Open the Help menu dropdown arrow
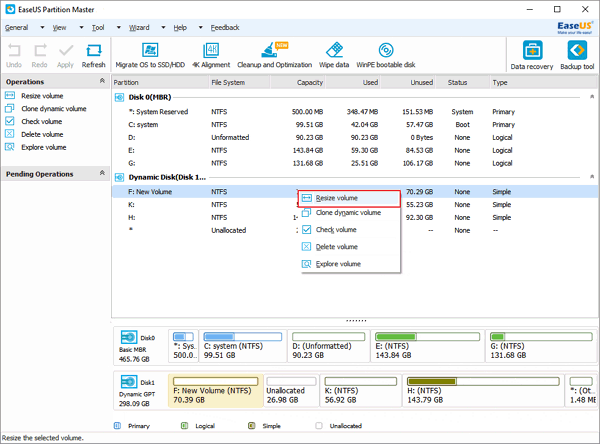The width and height of the screenshot is (600, 444). tap(201, 28)
